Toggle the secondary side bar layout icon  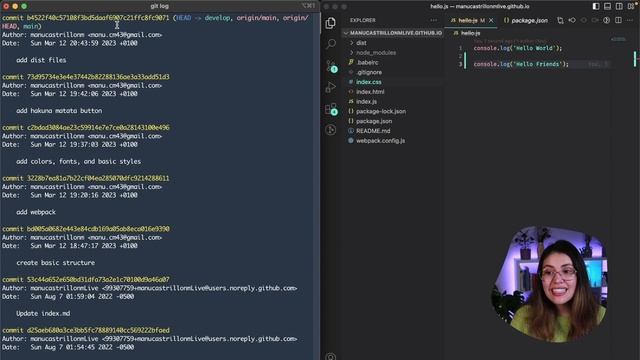tap(619, 6)
